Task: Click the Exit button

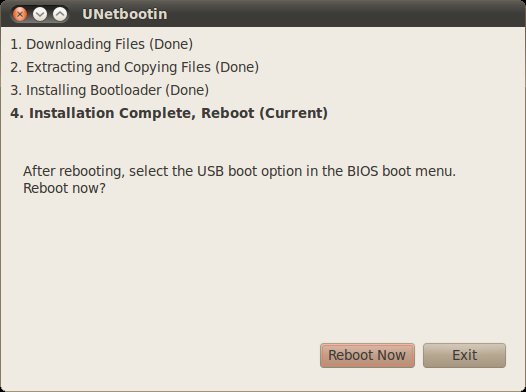Action: (464, 355)
